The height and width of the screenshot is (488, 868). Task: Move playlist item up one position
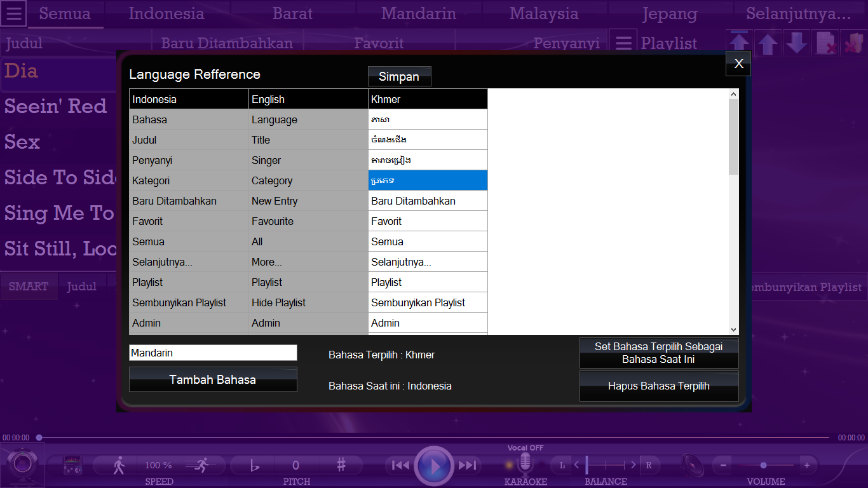pyautogui.click(x=768, y=43)
